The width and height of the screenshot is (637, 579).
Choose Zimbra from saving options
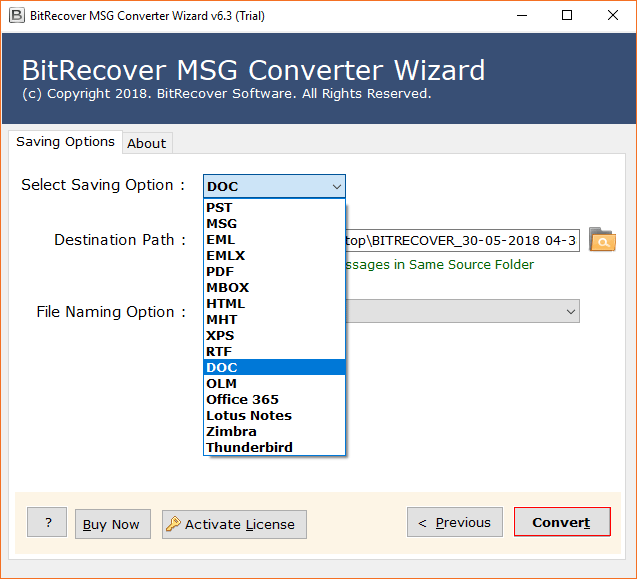(x=274, y=431)
